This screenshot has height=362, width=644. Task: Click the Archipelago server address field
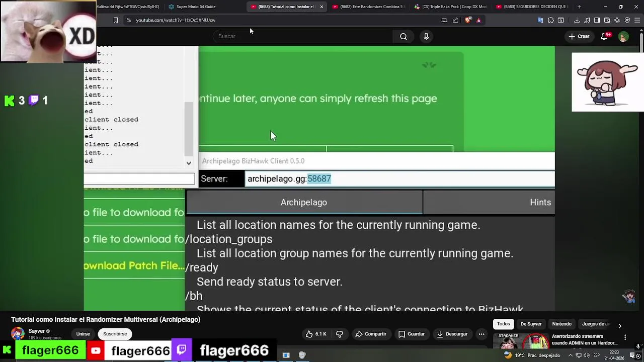(399, 178)
